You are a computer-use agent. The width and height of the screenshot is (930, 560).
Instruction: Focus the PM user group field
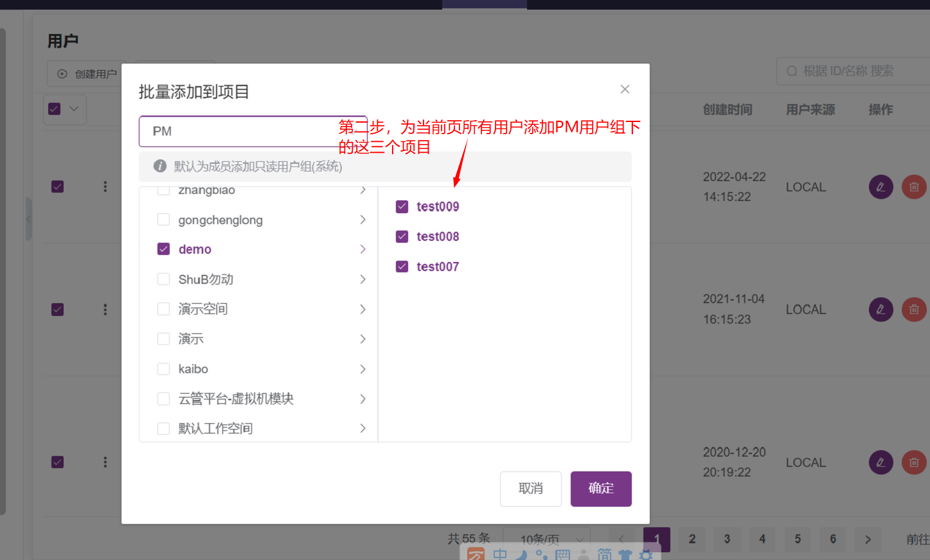pyautogui.click(x=253, y=132)
